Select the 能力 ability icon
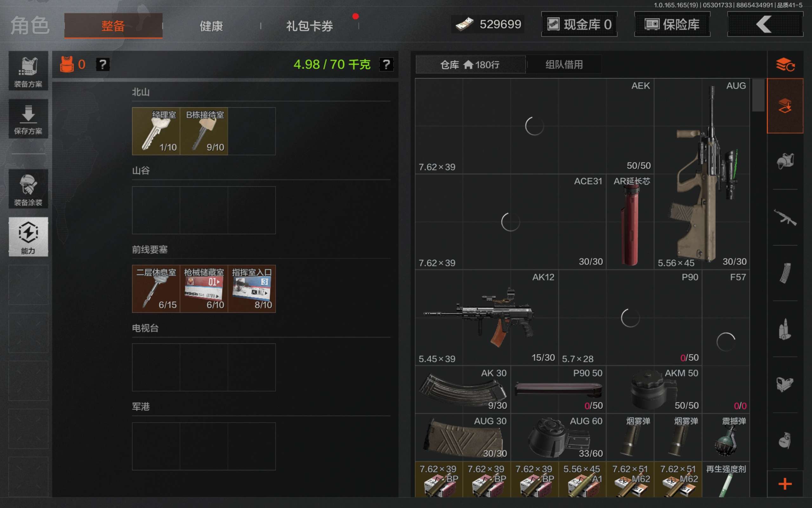 (x=28, y=237)
